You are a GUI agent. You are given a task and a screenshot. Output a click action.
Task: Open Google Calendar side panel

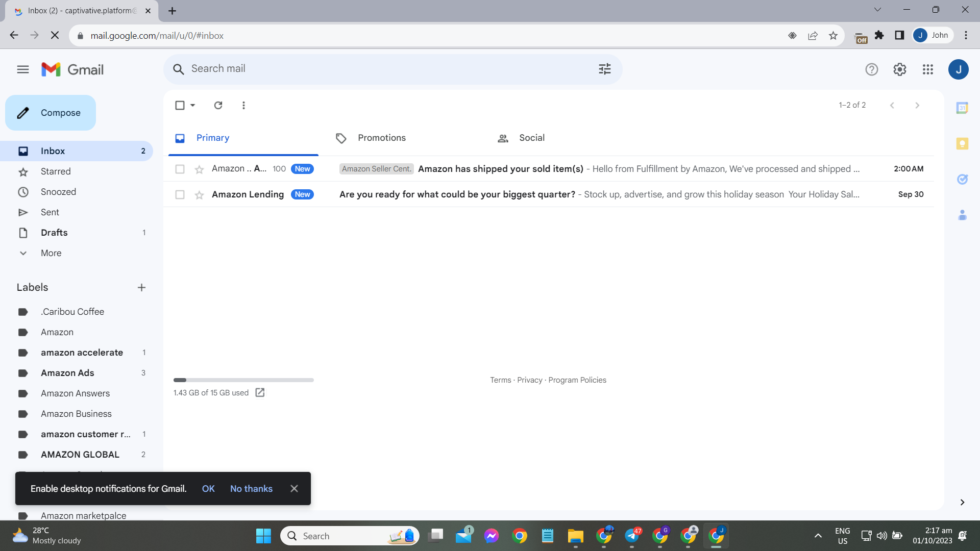(x=962, y=108)
